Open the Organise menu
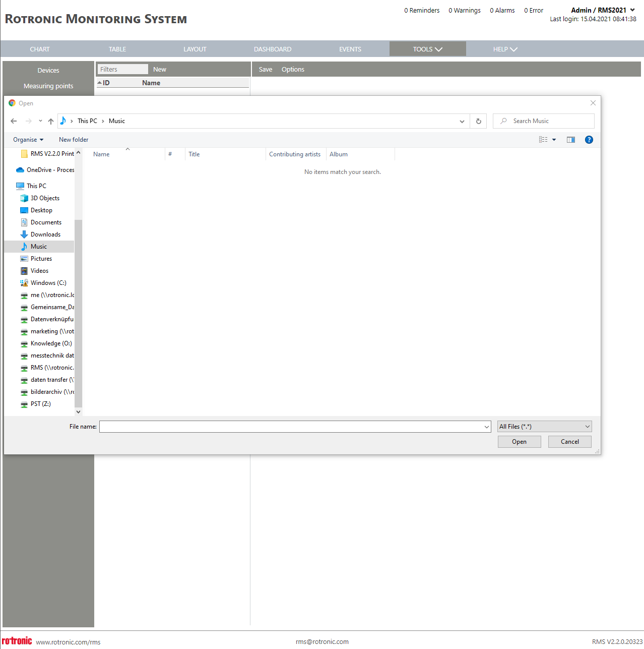Image resolution: width=644 pixels, height=649 pixels. tap(28, 140)
